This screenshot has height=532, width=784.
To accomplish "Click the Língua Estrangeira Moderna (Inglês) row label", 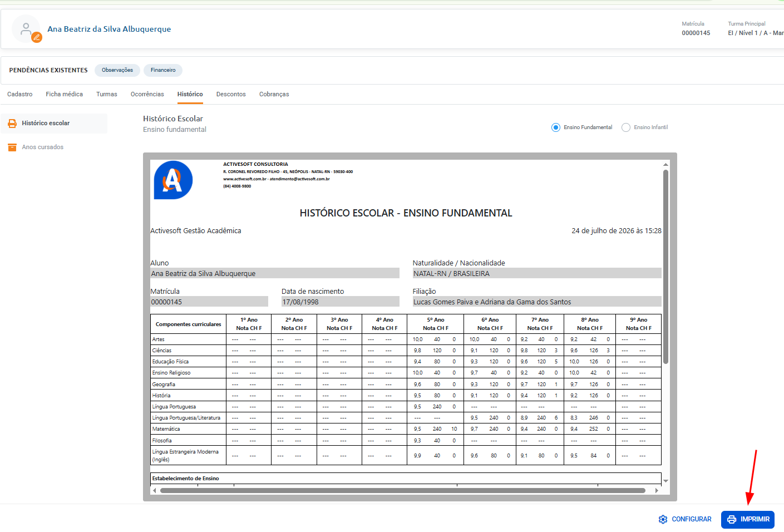I will coord(185,456).
